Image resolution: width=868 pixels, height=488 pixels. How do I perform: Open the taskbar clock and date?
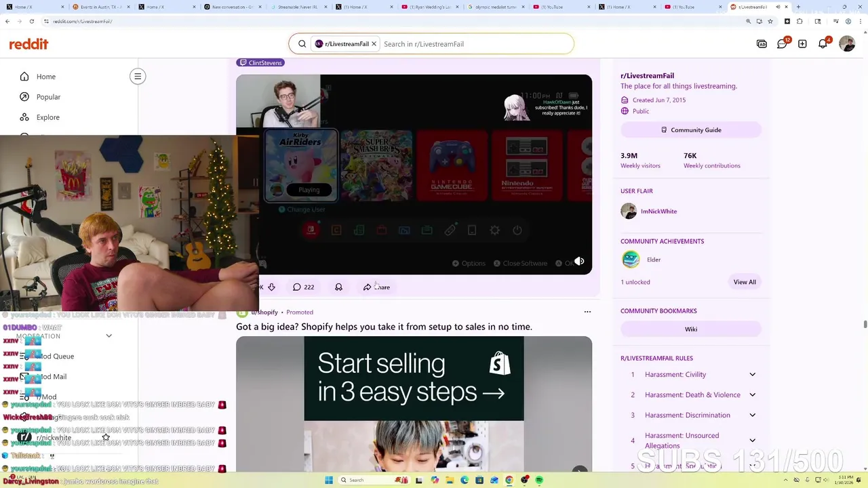coord(846,480)
